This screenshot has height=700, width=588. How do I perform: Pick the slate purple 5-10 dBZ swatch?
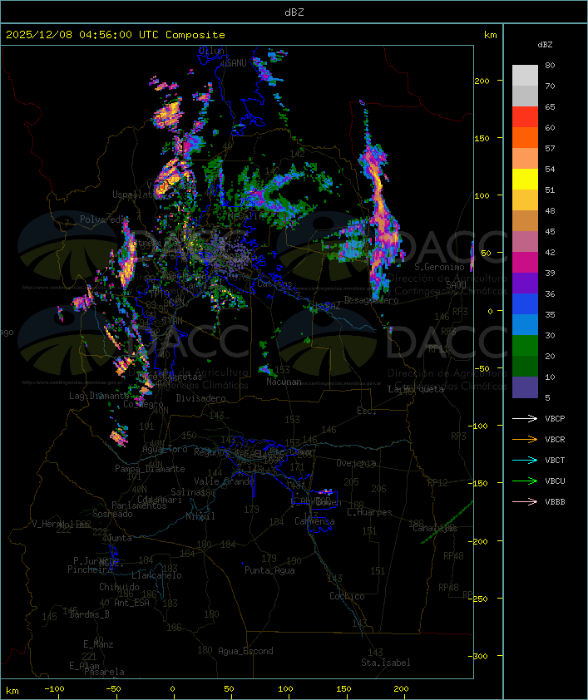tap(525, 387)
